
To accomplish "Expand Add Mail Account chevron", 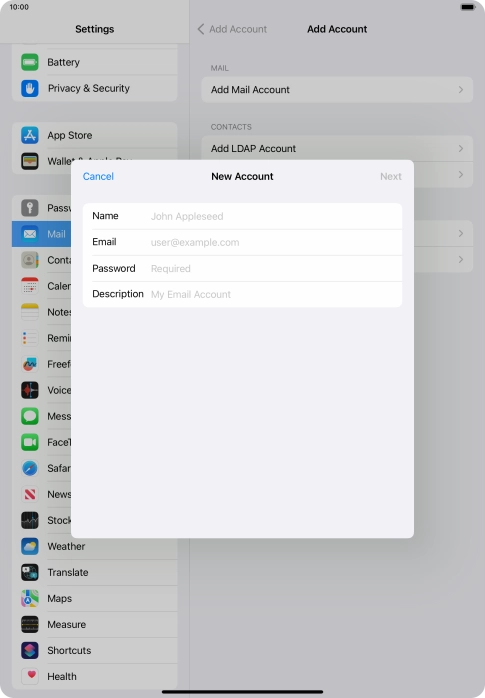I will click(461, 89).
